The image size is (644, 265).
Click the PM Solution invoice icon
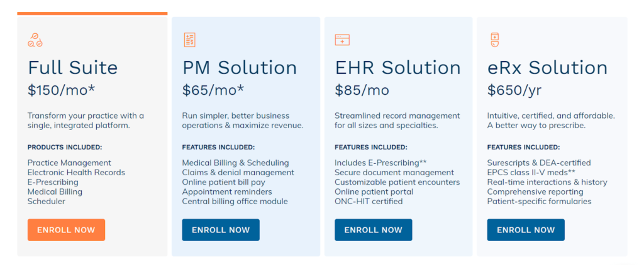coord(189,40)
